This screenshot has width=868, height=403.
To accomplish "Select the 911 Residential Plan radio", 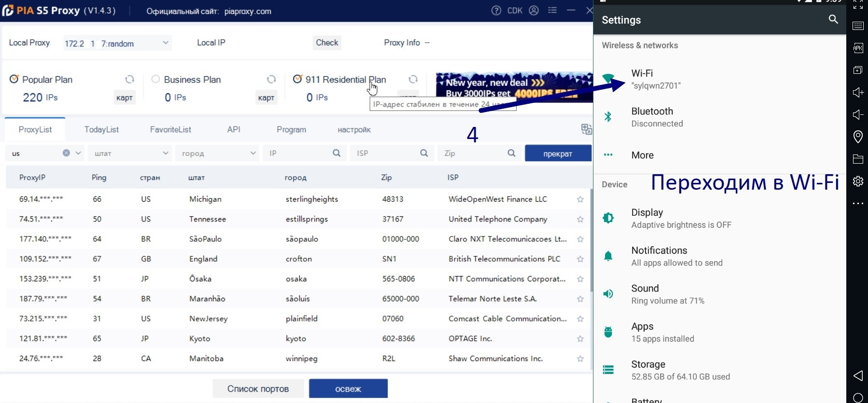I will (x=298, y=79).
